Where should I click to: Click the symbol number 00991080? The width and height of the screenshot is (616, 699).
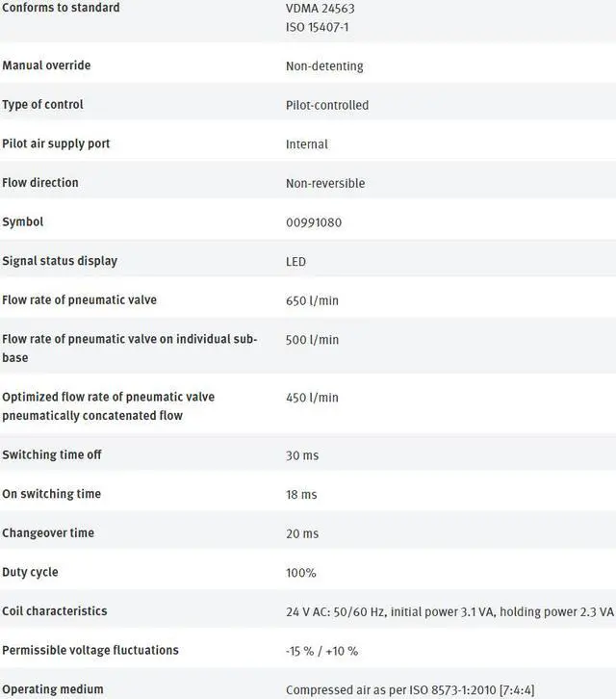pyautogui.click(x=314, y=222)
